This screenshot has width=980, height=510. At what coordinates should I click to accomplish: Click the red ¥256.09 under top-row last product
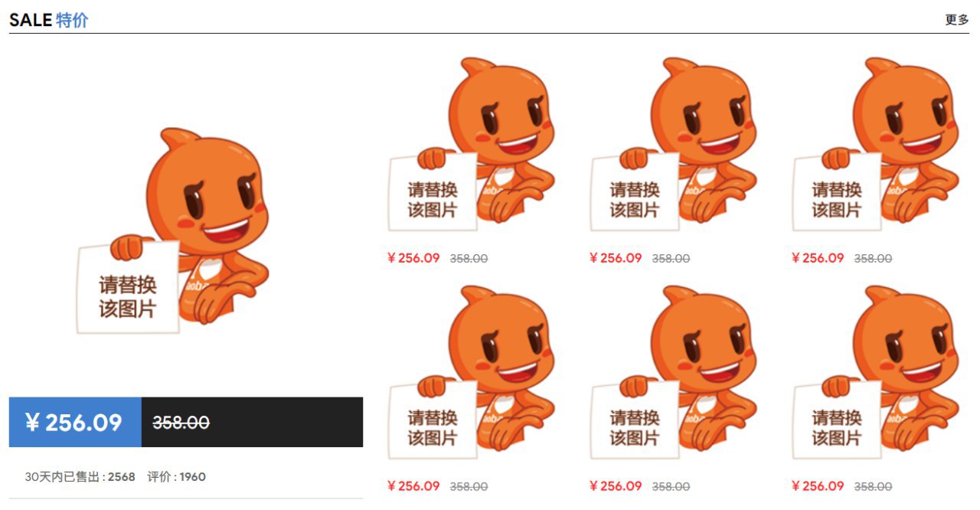click(818, 258)
